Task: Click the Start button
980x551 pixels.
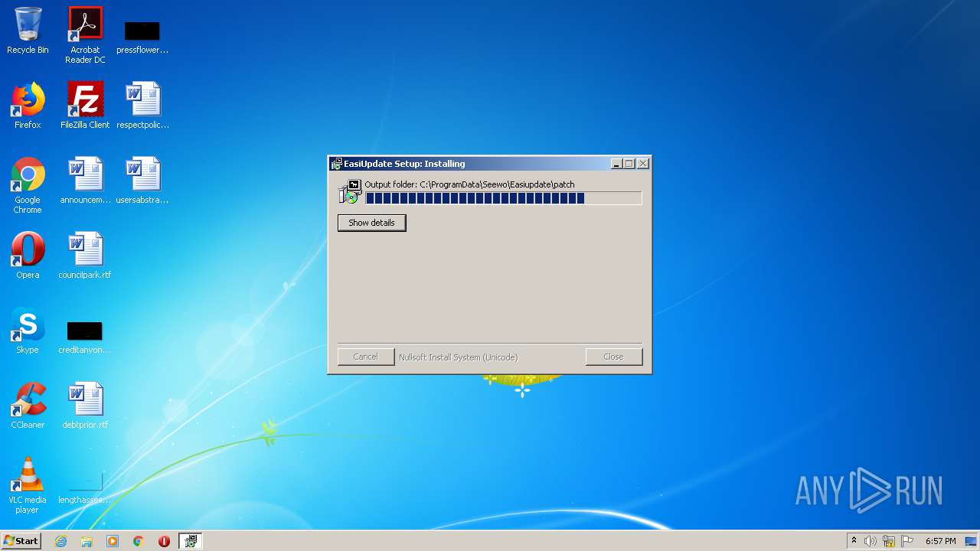Action: [21, 541]
